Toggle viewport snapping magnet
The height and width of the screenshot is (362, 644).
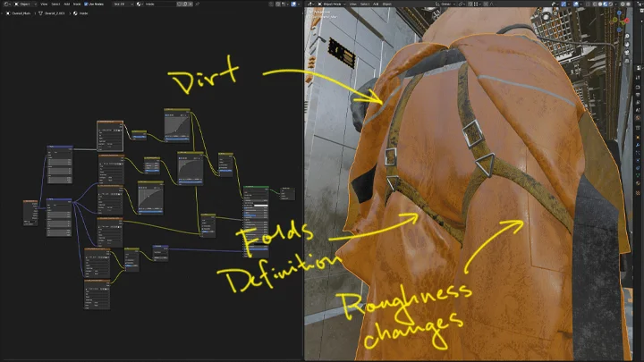click(470, 4)
